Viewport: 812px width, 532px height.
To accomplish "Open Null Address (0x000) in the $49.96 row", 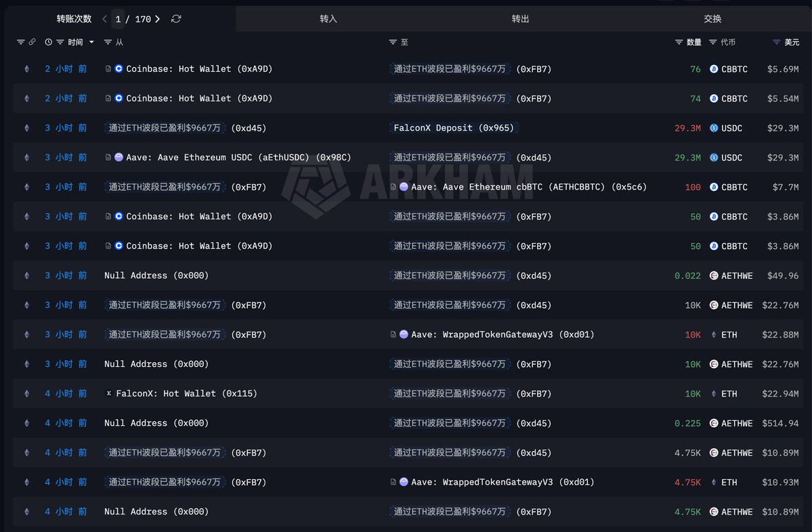I will (x=156, y=275).
